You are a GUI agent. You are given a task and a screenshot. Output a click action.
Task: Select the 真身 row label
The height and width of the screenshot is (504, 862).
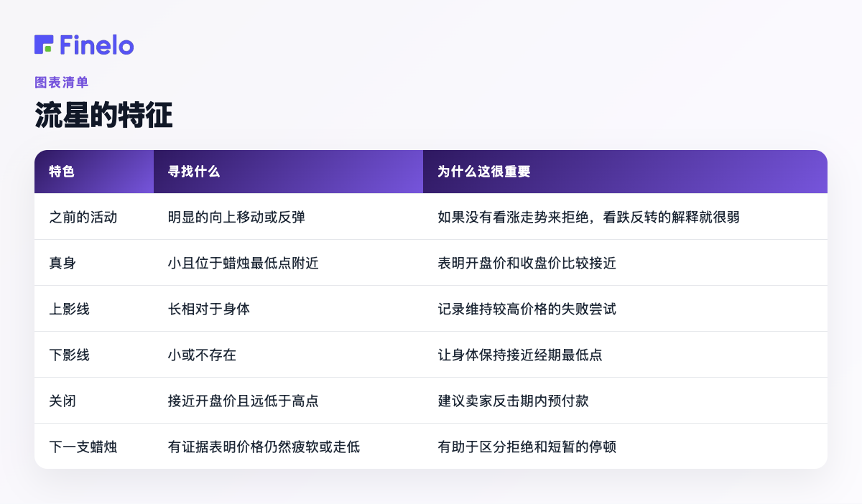pos(62,263)
